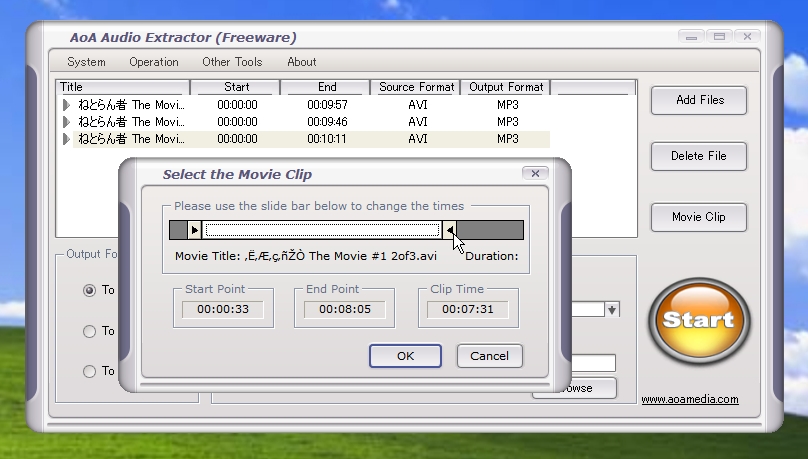Click the output path field behind dialog

593,363
